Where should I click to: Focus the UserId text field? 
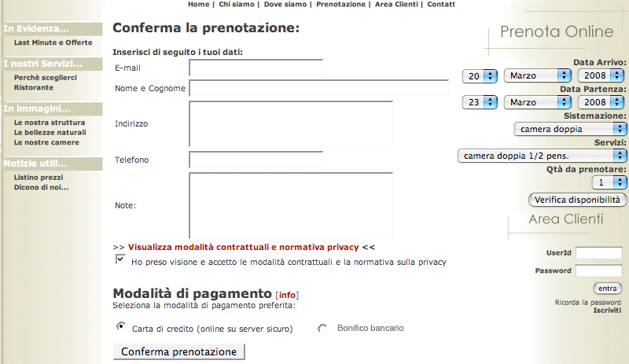pos(598,253)
